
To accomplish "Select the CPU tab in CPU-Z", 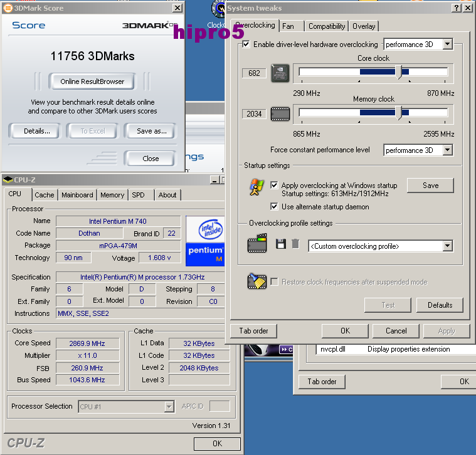I will (x=18, y=194).
